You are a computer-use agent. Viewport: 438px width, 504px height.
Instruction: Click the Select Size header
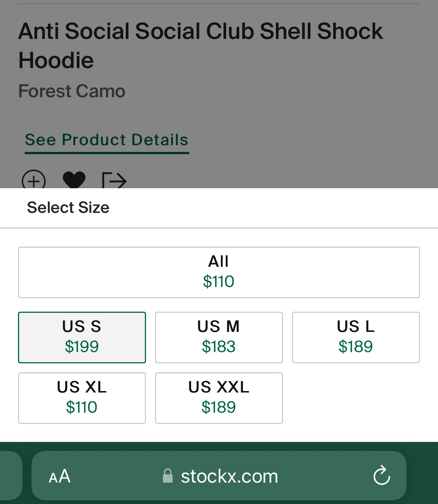(x=68, y=208)
